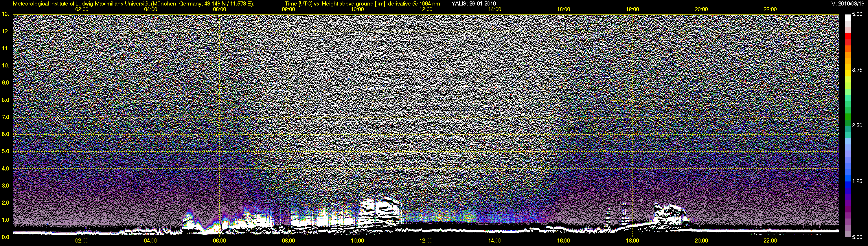Click the 04:00 label on the bottom time axis

tap(151, 241)
